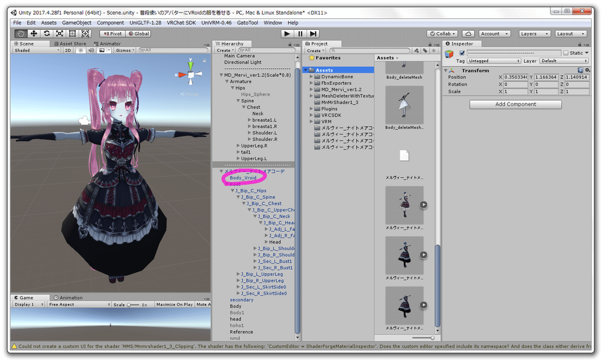The height and width of the screenshot is (364, 606).
Task: Click the Add Component button
Action: [x=516, y=104]
